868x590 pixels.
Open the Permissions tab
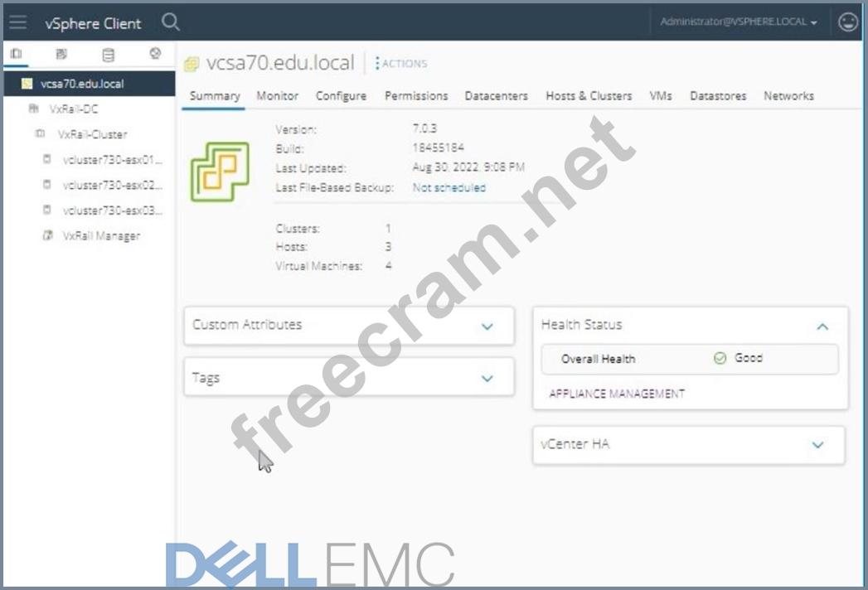tap(415, 96)
